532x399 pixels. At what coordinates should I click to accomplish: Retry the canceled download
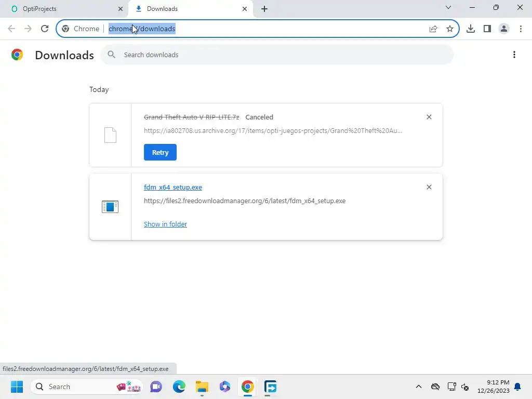(x=160, y=152)
